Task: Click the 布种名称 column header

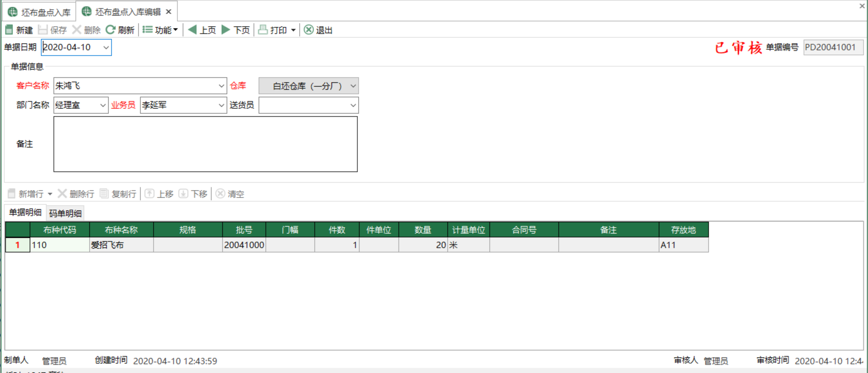Action: coord(121,230)
